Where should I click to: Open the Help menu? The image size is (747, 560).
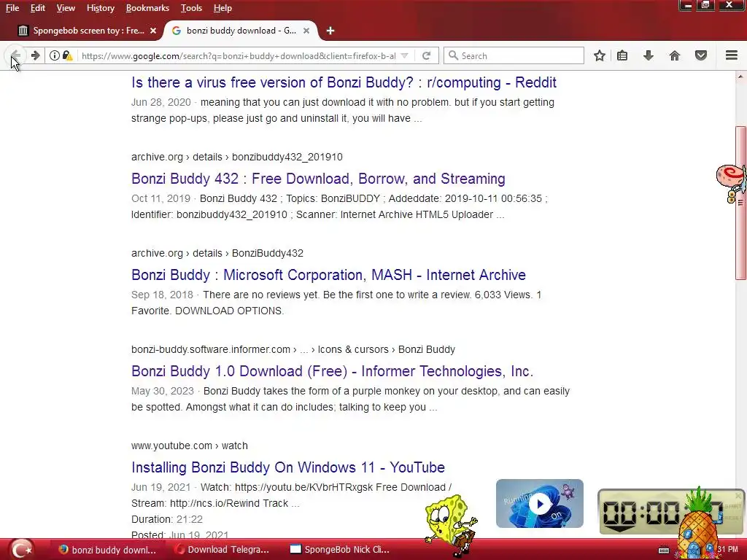[x=222, y=8]
